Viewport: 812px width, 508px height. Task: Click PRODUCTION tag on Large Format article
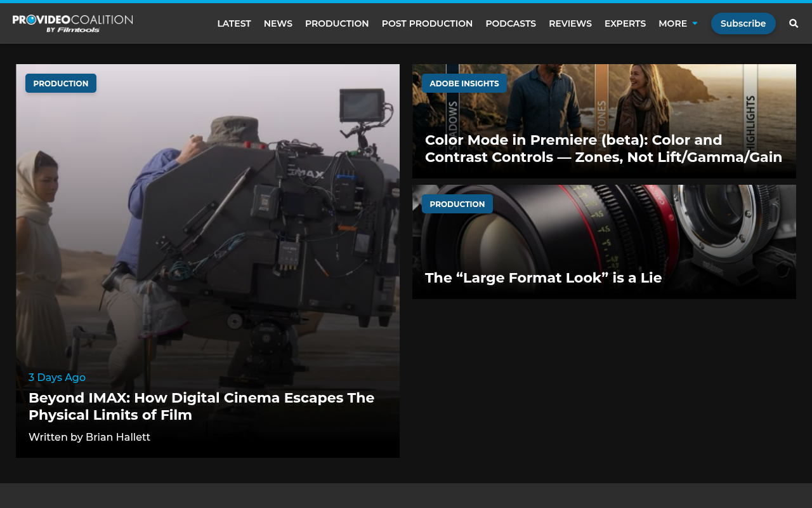(457, 204)
